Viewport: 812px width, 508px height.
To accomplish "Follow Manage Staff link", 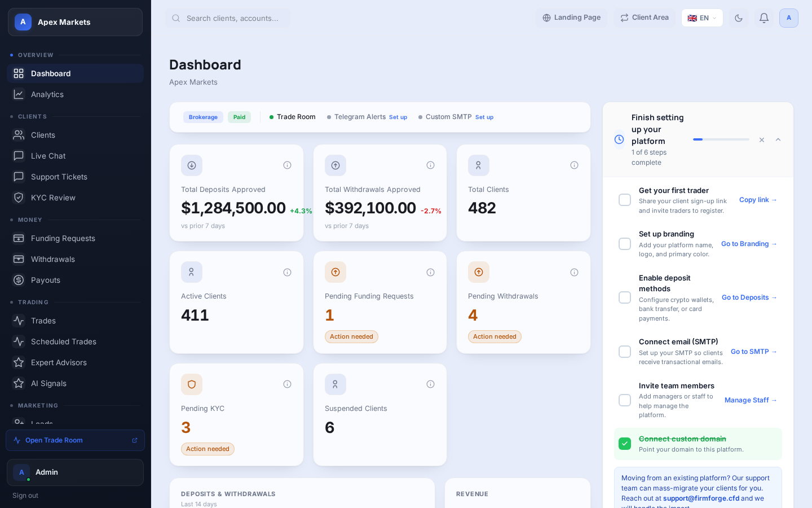I will [751, 400].
